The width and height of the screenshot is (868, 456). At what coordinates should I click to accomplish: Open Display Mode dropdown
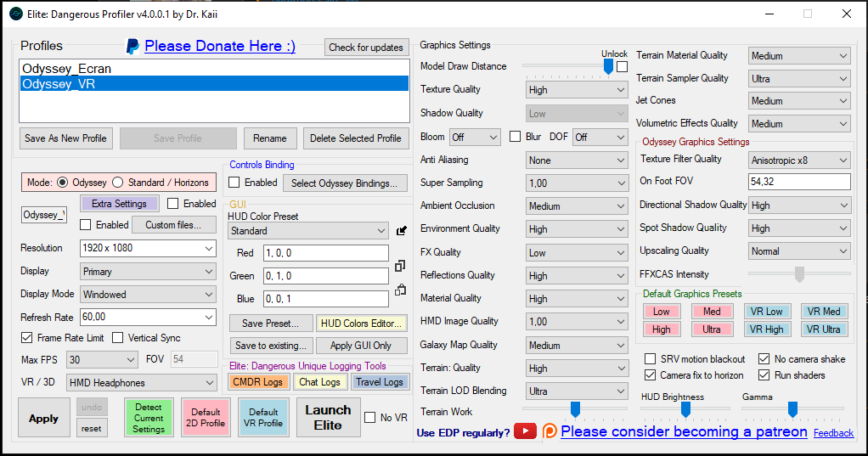148,295
